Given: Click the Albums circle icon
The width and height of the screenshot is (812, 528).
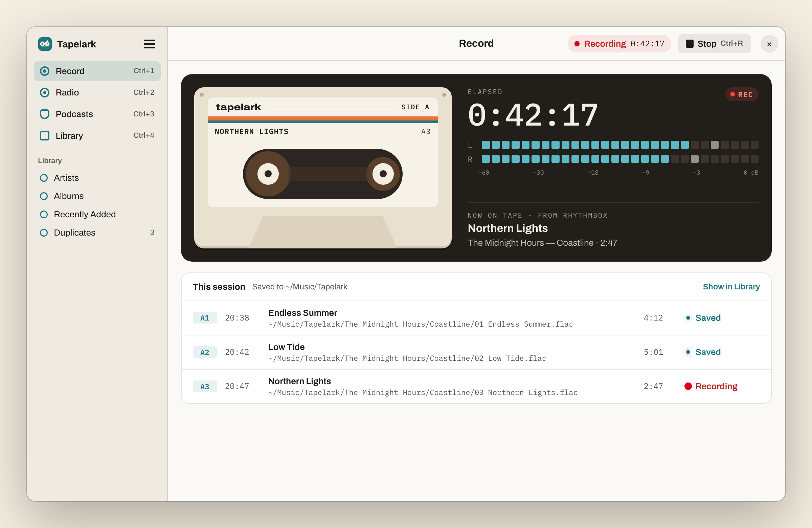Looking at the screenshot, I should (44, 196).
